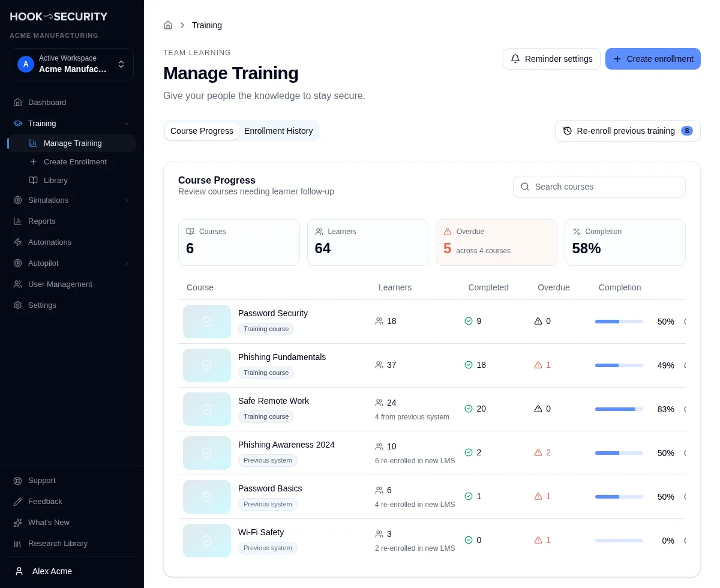This screenshot has height=588, width=720.
Task: Click the Reports bar chart icon
Action: 18,221
